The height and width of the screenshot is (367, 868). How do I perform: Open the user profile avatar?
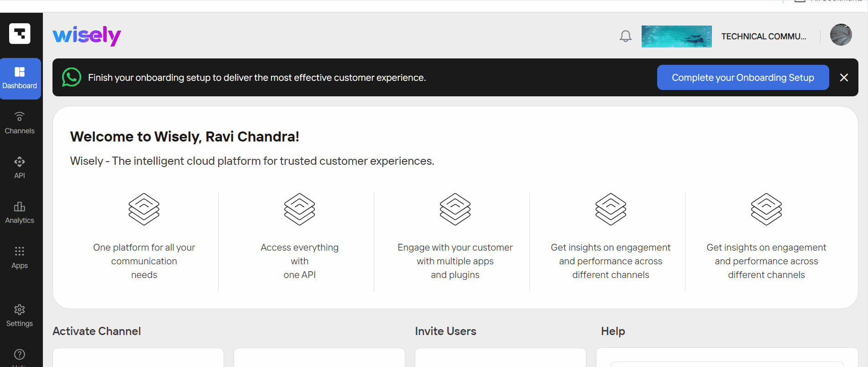click(x=841, y=35)
